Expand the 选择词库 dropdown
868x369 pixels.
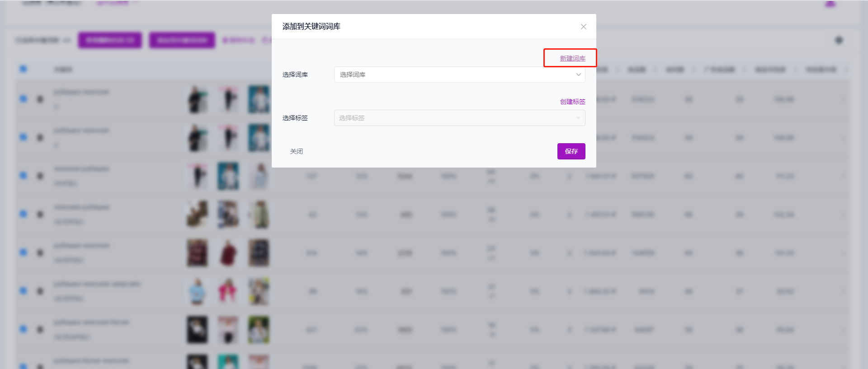459,75
